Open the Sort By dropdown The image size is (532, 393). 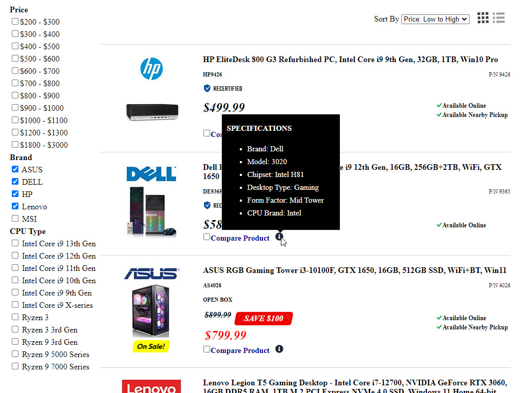point(435,19)
